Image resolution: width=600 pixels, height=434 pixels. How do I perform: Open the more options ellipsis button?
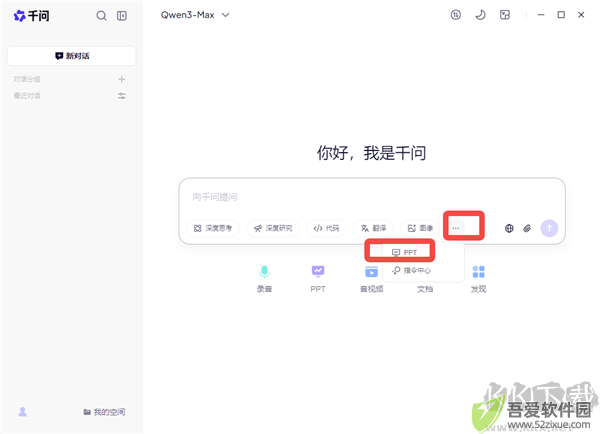(455, 228)
